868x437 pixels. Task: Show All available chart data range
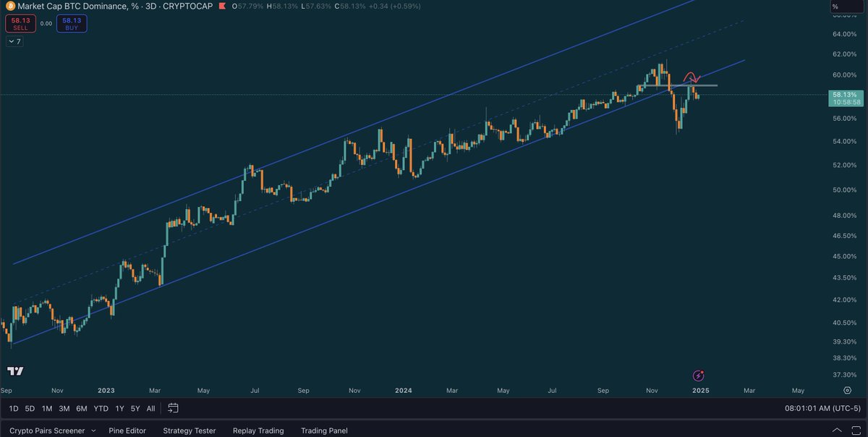[x=150, y=409]
